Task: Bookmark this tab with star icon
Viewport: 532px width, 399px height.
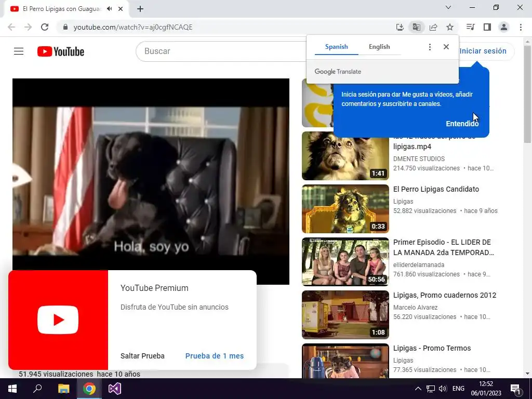Action: [x=450, y=27]
